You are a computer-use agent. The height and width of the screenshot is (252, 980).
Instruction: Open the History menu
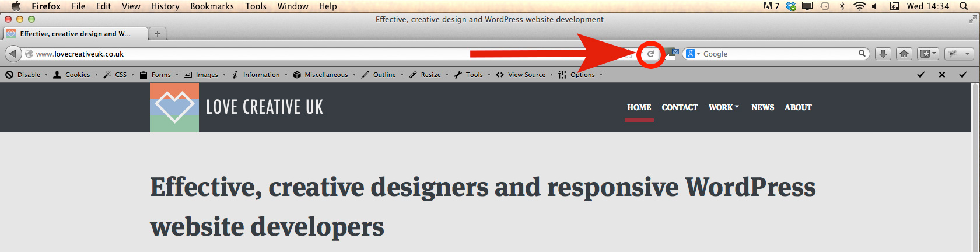165,6
